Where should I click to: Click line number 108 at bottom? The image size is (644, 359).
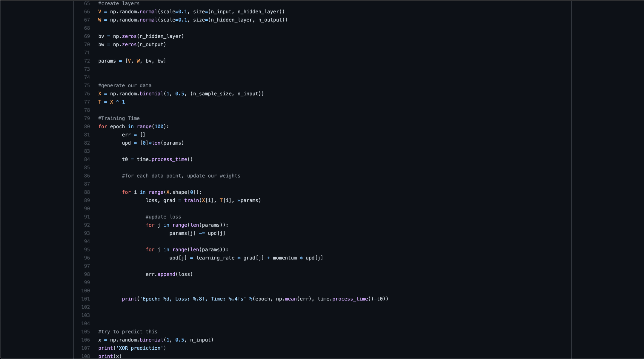tap(86, 356)
